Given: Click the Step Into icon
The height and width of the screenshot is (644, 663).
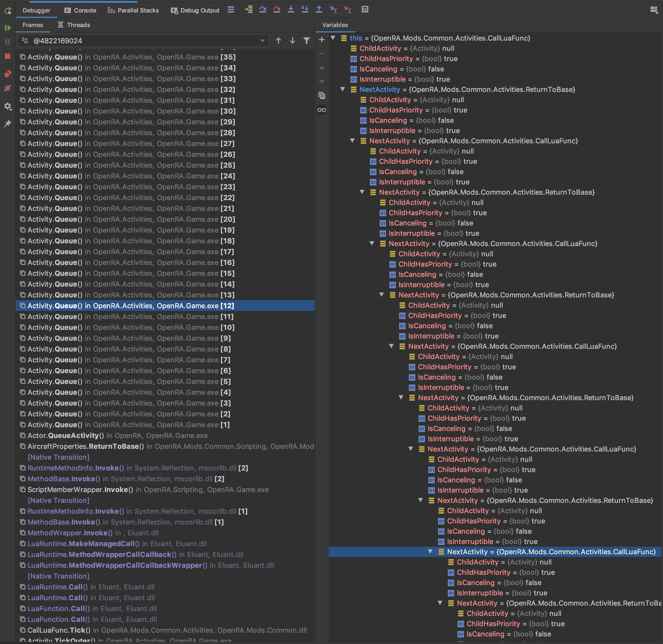Looking at the screenshot, I should pos(291,9).
